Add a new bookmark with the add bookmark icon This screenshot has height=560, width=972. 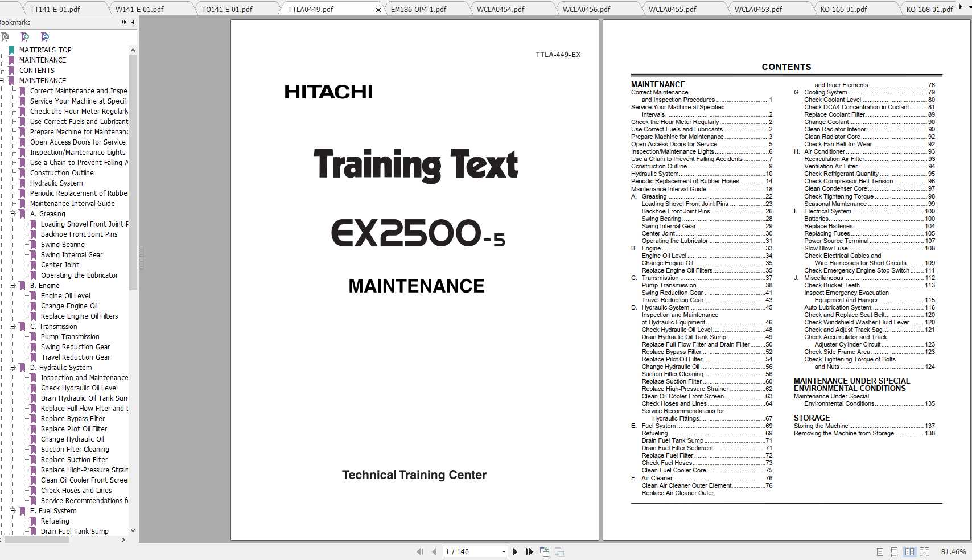(25, 37)
